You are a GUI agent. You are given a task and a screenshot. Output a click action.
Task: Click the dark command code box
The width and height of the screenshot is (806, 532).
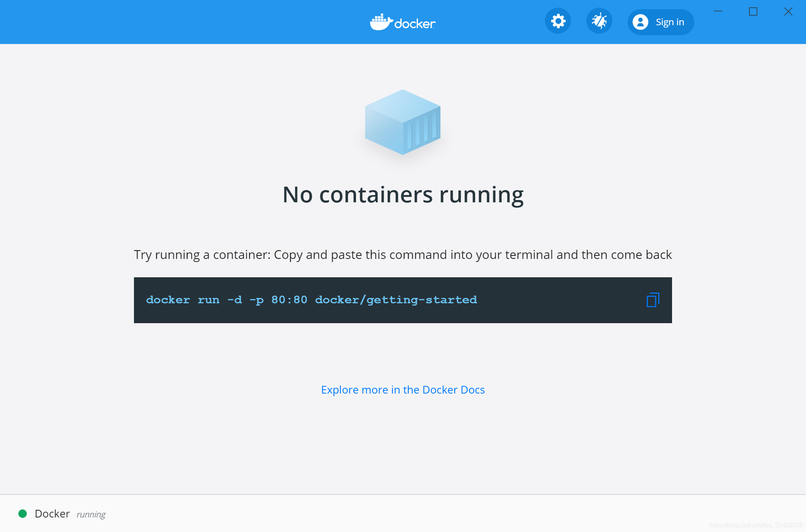coord(403,300)
